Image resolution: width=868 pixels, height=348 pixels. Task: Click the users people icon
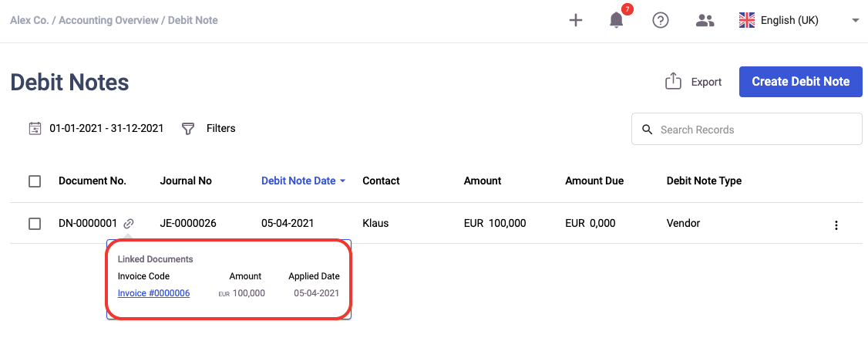[x=705, y=21]
